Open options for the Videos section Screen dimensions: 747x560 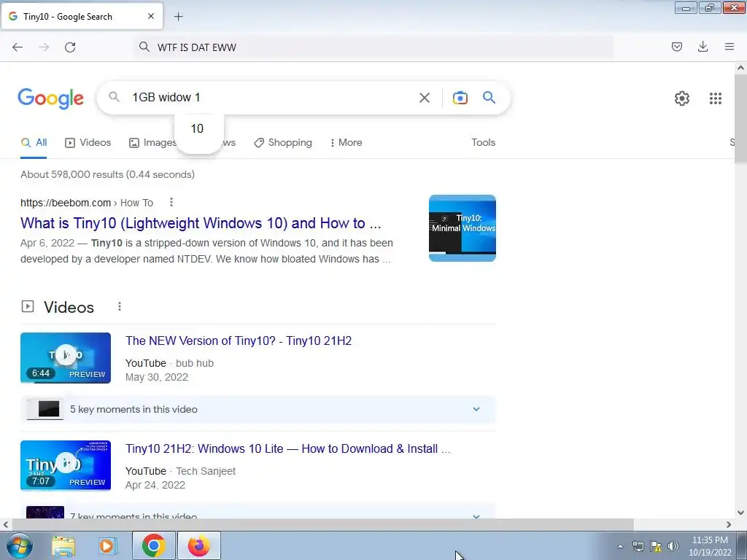pyautogui.click(x=120, y=306)
